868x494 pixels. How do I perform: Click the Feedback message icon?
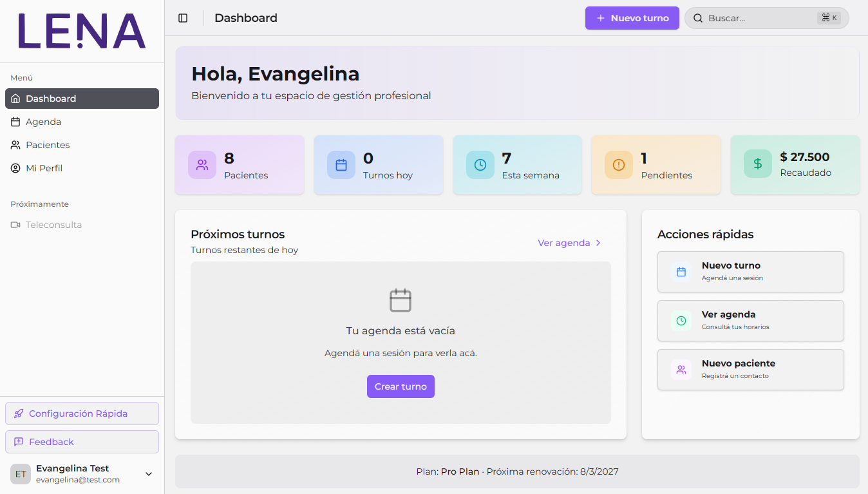point(19,442)
